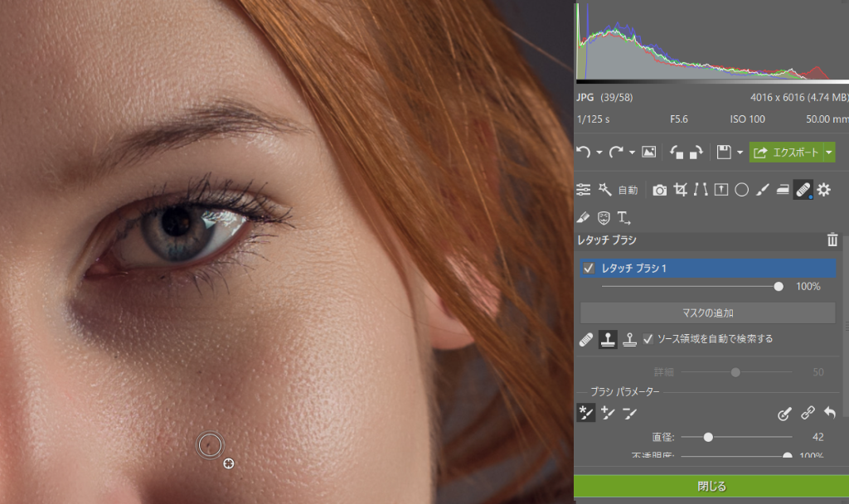Select the paintbrush filter tool
Image resolution: width=849 pixels, height=504 pixels.
(x=763, y=190)
